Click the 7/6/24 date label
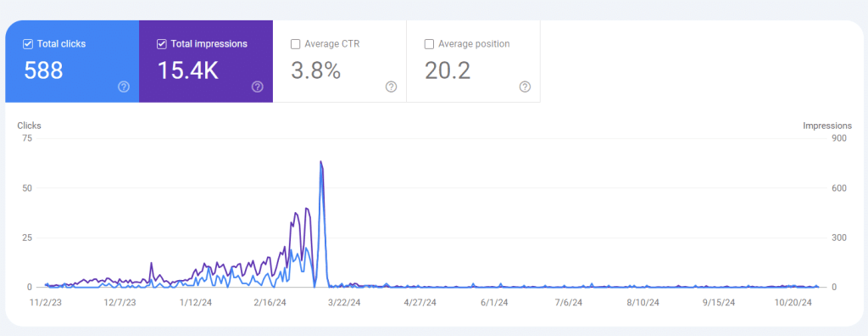The width and height of the screenshot is (868, 336). tap(569, 303)
